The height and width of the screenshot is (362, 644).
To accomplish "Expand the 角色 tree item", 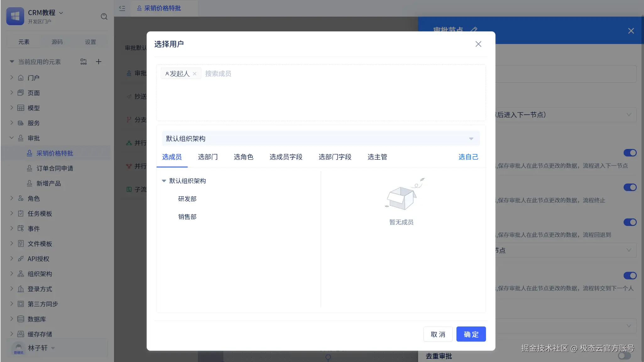I will point(12,198).
